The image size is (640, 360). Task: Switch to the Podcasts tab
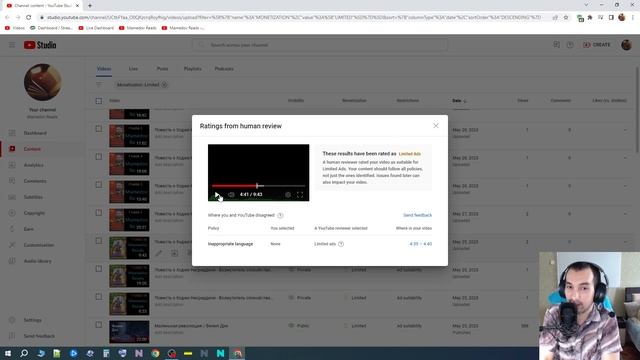point(224,69)
